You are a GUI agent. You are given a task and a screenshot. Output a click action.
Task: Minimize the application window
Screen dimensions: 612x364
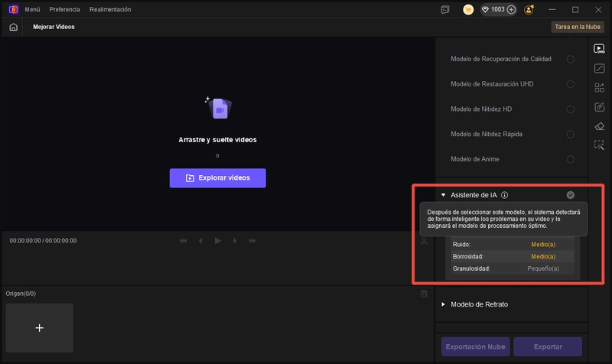coord(552,10)
